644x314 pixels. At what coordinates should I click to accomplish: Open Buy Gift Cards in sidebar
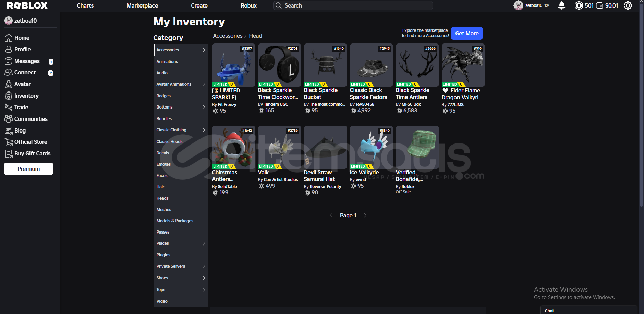pos(32,153)
